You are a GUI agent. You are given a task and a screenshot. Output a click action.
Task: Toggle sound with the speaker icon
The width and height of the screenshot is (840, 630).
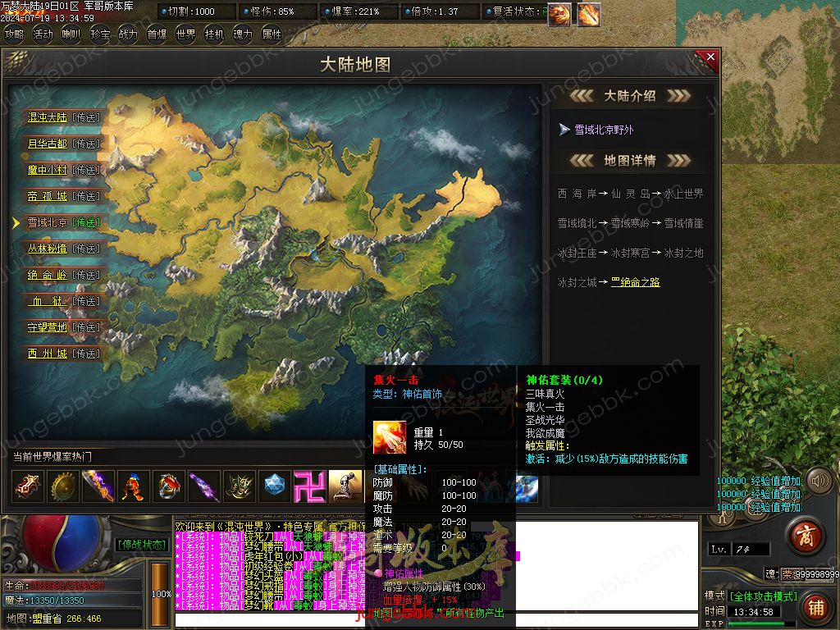coord(819,481)
